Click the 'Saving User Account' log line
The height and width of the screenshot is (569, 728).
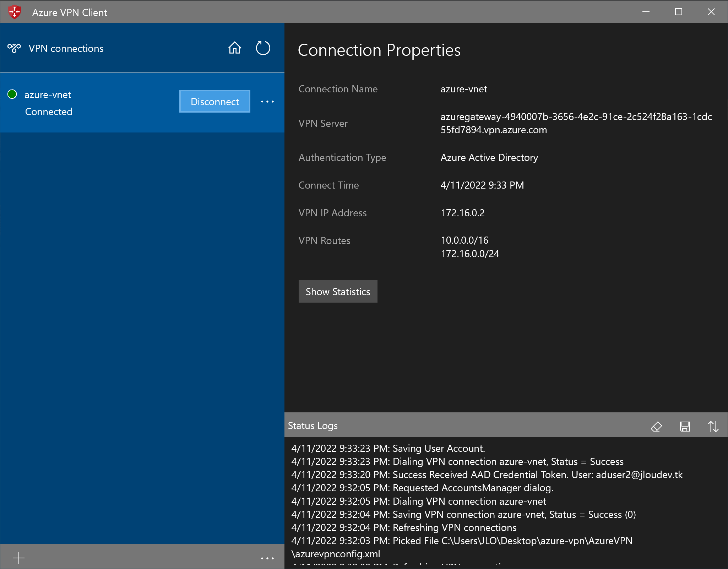pos(388,448)
